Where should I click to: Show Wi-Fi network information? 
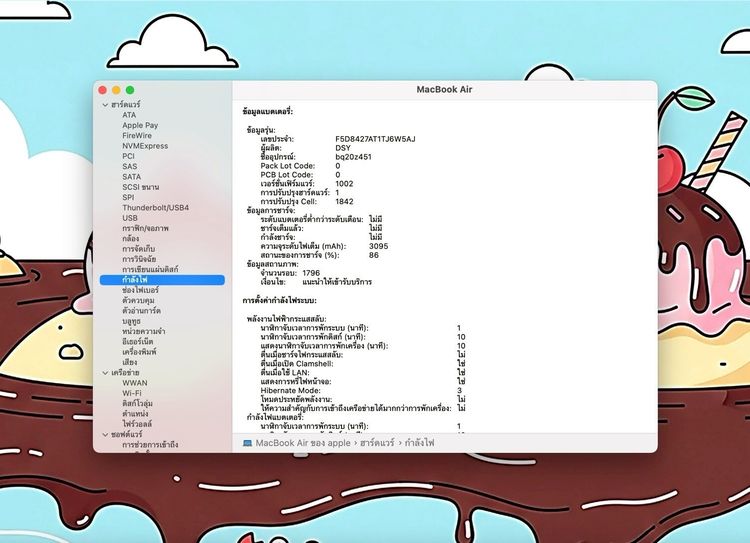coord(133,393)
